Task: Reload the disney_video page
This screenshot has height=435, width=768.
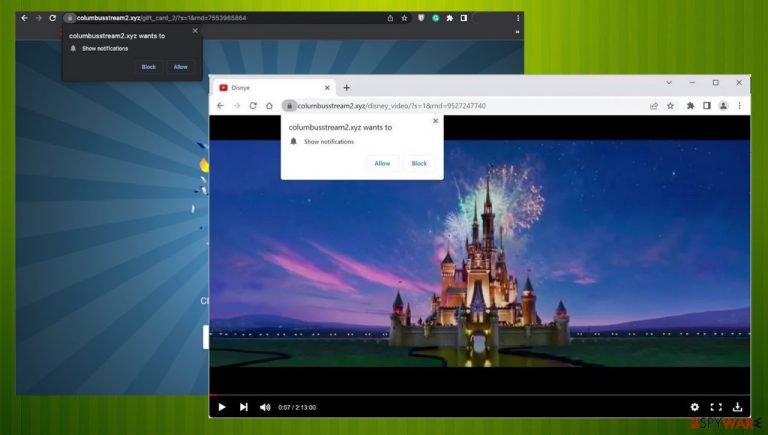Action: tap(253, 105)
